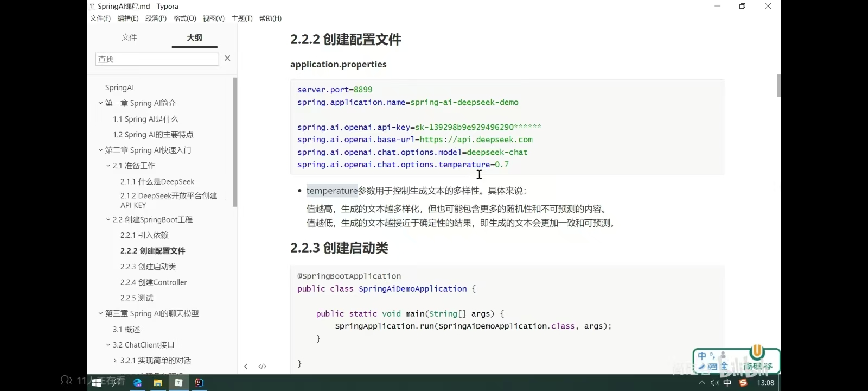Jump to 2.2.5 测试

137,298
